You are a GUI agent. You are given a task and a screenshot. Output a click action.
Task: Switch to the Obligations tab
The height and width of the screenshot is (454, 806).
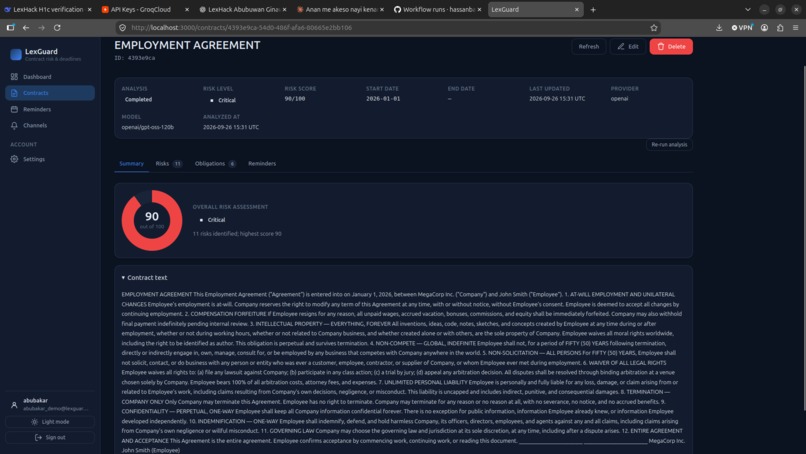(x=215, y=164)
